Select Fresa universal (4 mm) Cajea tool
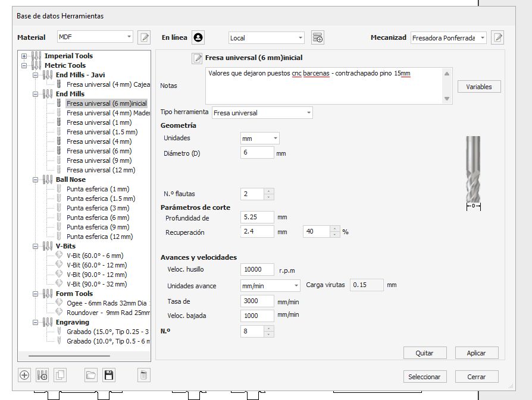 pyautogui.click(x=108, y=84)
